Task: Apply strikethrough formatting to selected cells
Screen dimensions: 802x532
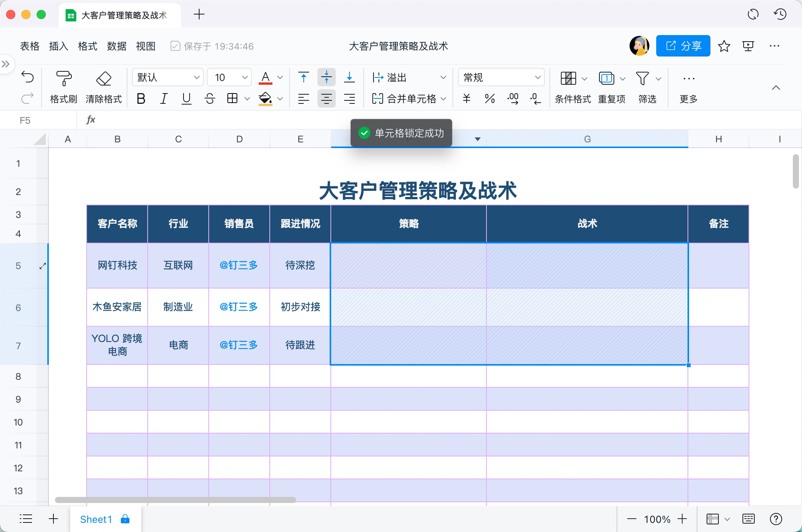Action: point(209,99)
